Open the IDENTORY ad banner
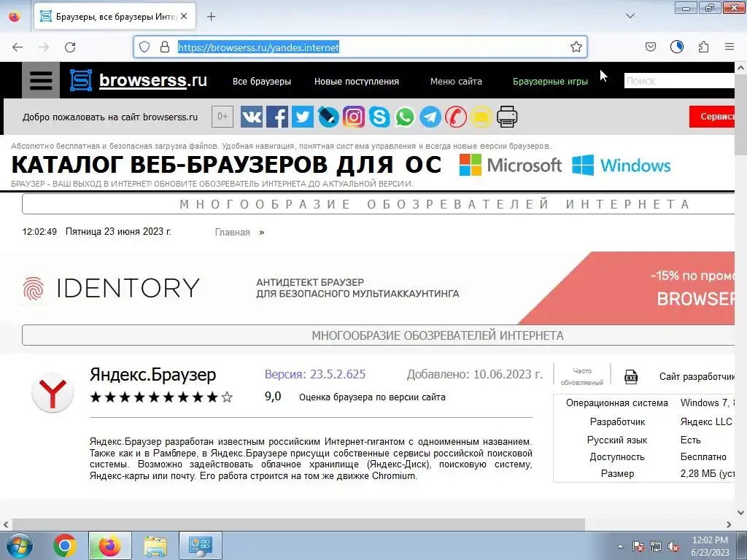Image resolution: width=747 pixels, height=560 pixels. coord(379,287)
